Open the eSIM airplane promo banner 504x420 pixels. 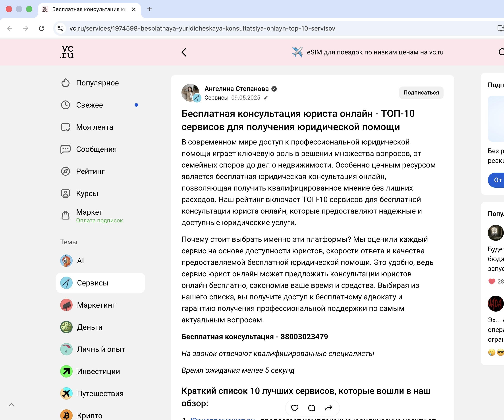coord(367,52)
